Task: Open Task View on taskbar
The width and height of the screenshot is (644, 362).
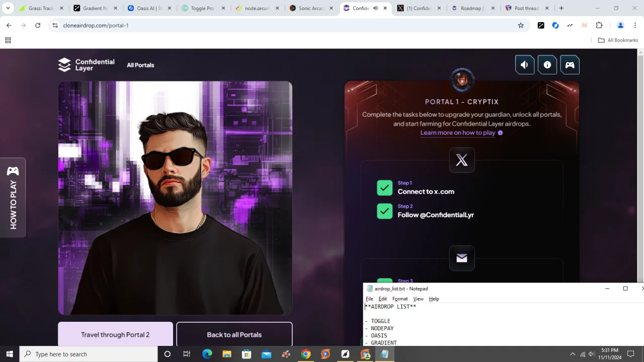Action: (187, 354)
